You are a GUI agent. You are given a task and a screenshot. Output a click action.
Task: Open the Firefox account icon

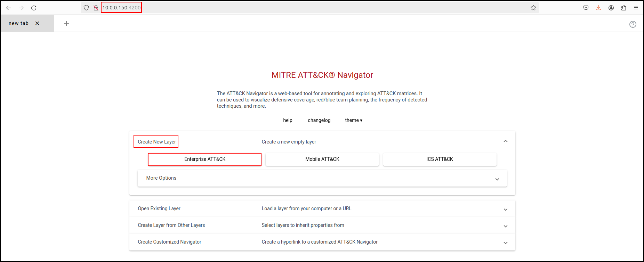pyautogui.click(x=611, y=8)
